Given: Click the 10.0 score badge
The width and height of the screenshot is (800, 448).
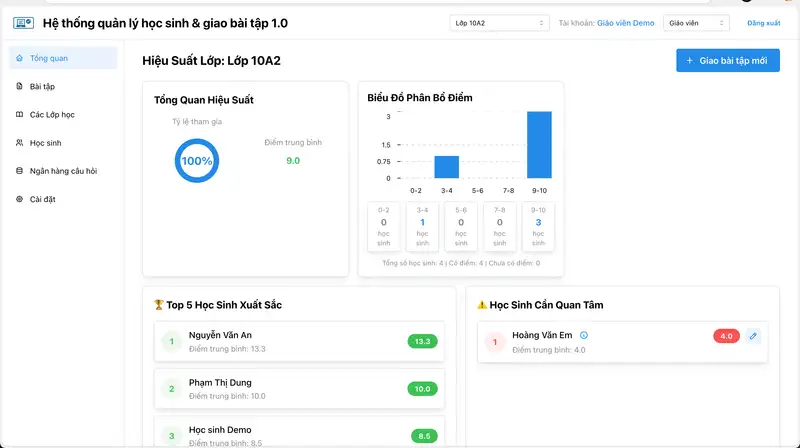Looking at the screenshot, I should (422, 389).
